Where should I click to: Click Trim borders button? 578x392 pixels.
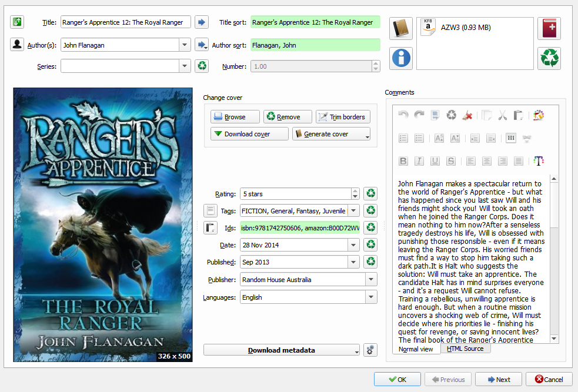pos(343,117)
